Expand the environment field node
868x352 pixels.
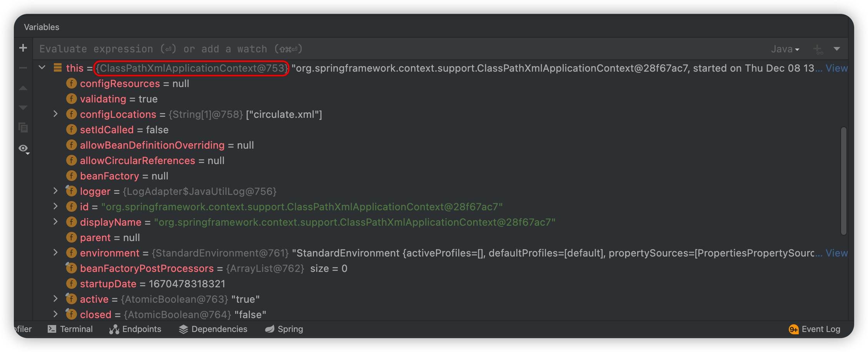click(55, 253)
